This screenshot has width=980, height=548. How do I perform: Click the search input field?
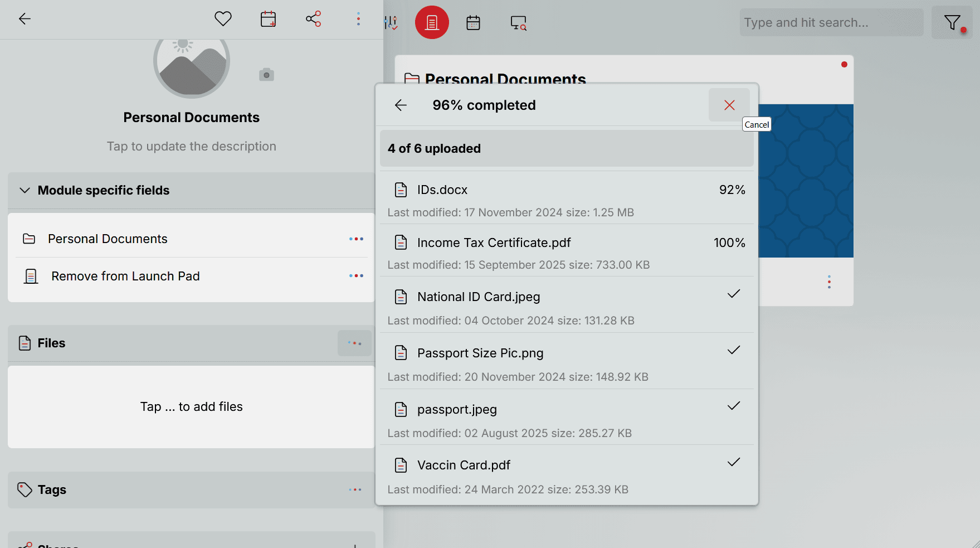click(831, 22)
